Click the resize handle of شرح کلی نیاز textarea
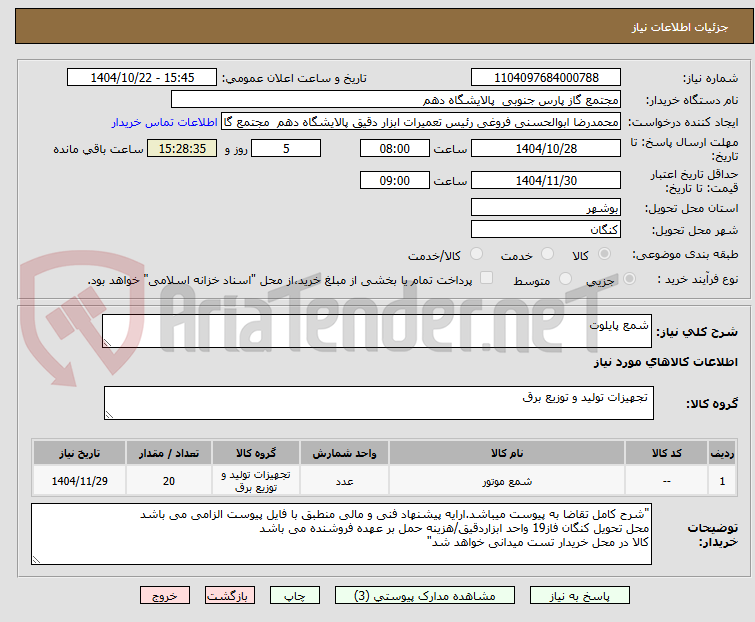 coord(107,343)
